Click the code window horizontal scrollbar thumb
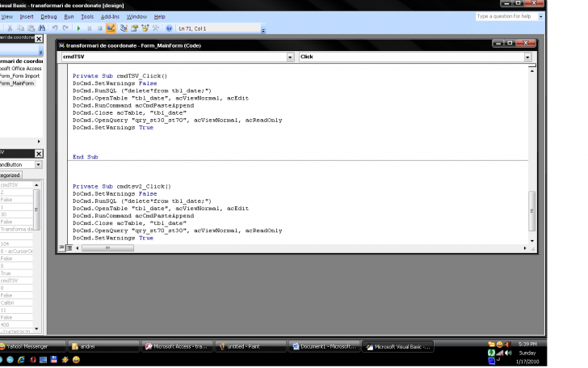Image resolution: width=588 pixels, height=368 pixels. 107,247
